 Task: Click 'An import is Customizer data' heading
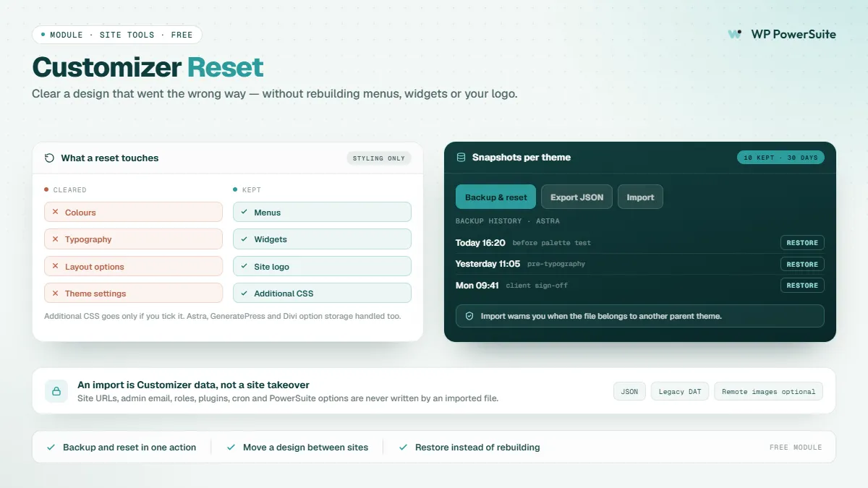[x=193, y=385]
